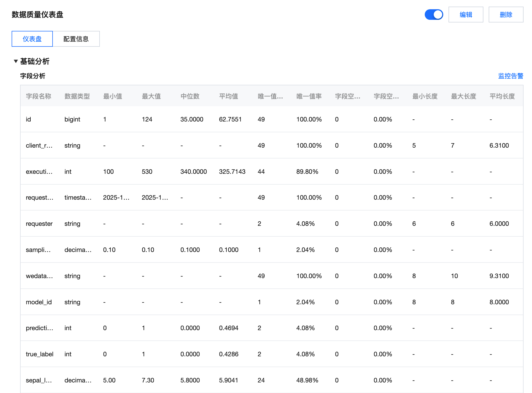Click the truncated timesta... data type cell
The height and width of the screenshot is (393, 532).
tap(78, 198)
